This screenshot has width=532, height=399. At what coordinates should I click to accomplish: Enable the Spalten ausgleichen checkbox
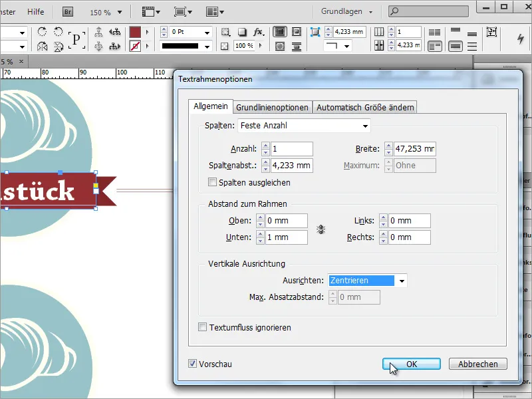(x=213, y=182)
